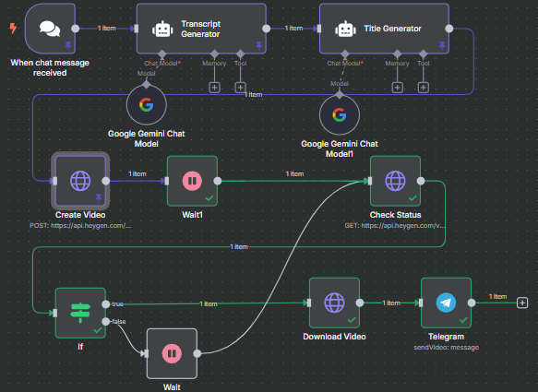Screen dimensions: 538x392
Task: Click the Check Status globe node
Action: (x=395, y=181)
